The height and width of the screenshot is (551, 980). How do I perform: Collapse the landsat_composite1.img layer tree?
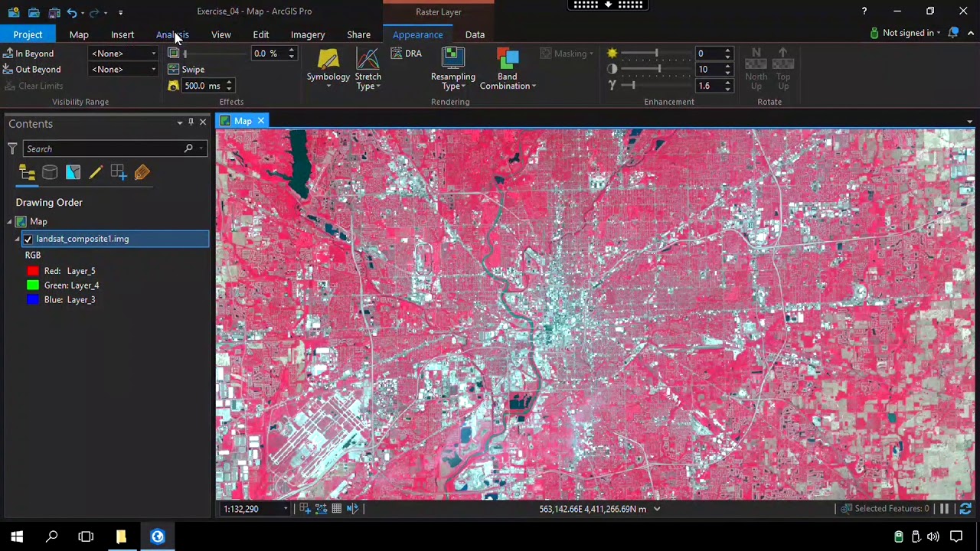(x=17, y=239)
